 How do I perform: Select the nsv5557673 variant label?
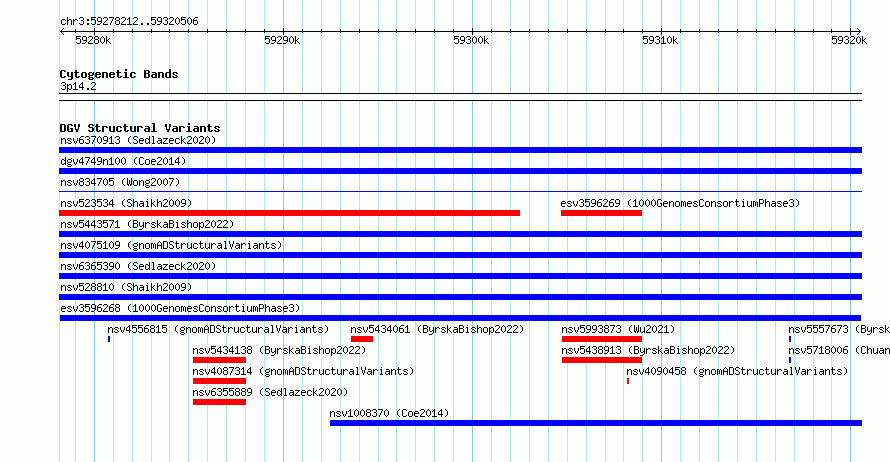point(839,329)
